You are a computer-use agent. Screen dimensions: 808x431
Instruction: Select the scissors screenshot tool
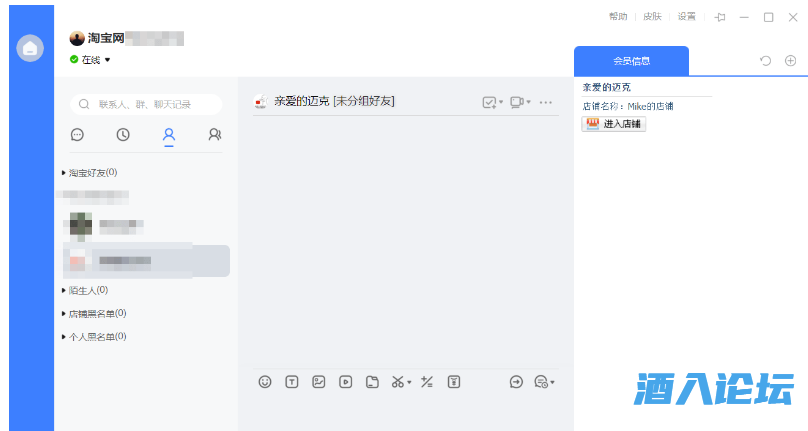(397, 381)
